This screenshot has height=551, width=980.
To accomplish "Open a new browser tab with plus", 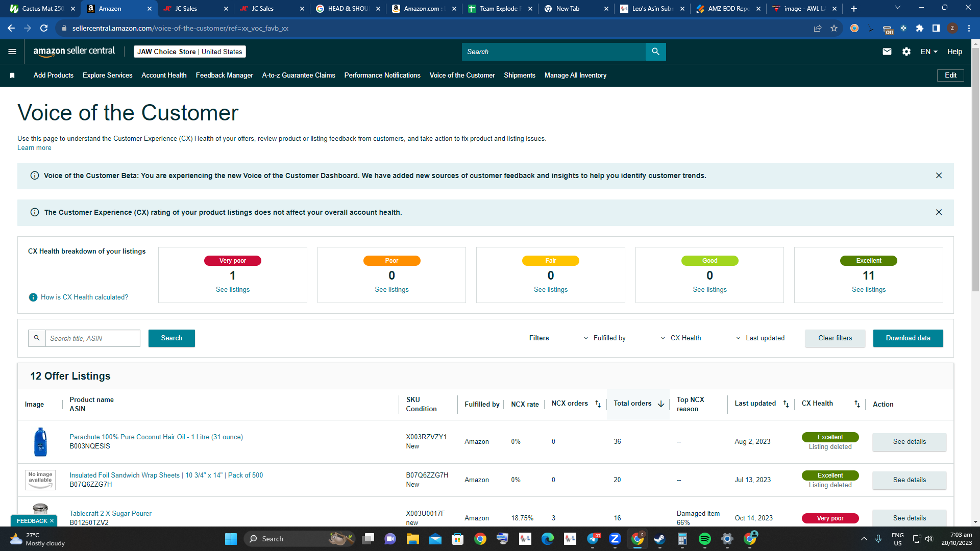I will (x=854, y=9).
